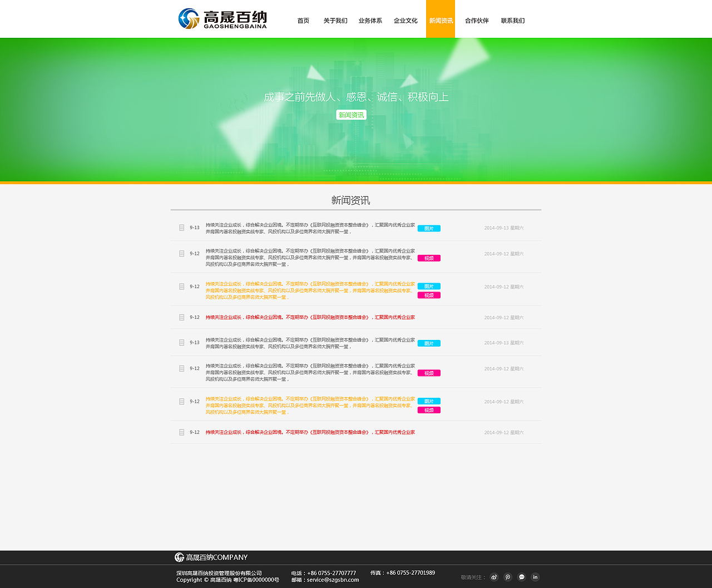Select the highlighted 新闻资讯 nav tab
Image resolution: width=712 pixels, height=588 pixels.
[441, 19]
